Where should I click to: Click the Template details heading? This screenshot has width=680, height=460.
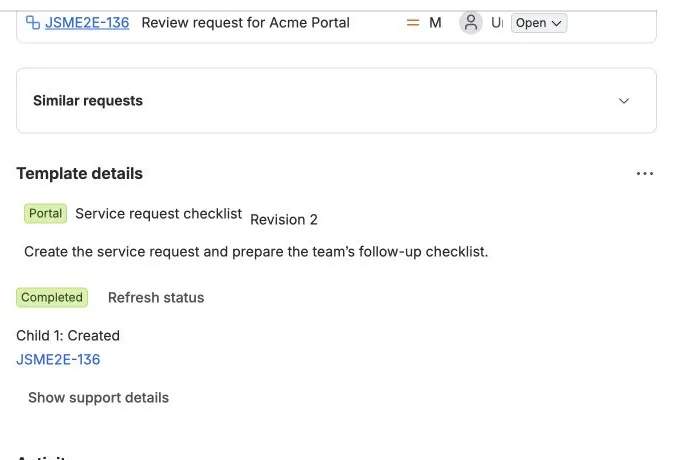[79, 173]
